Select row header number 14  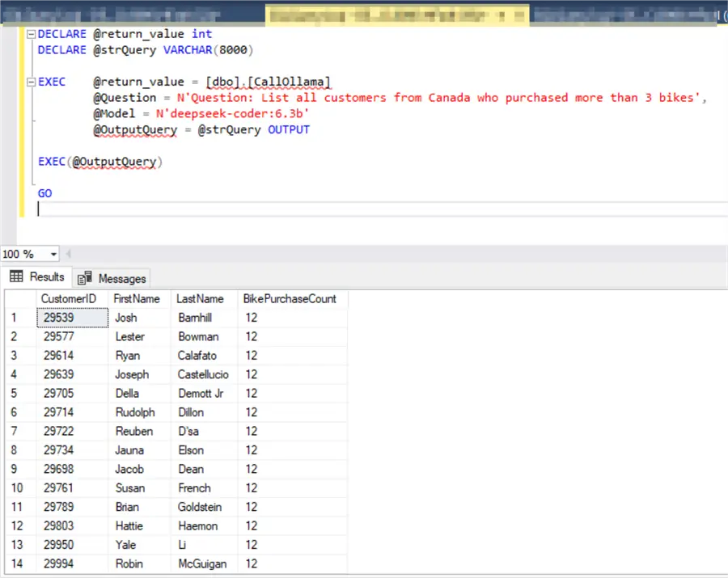tap(20, 564)
